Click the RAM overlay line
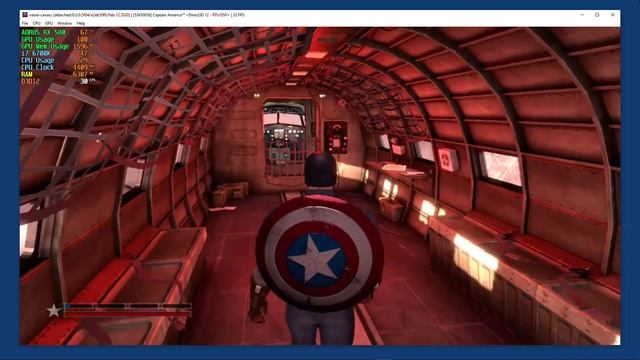 coord(57,74)
